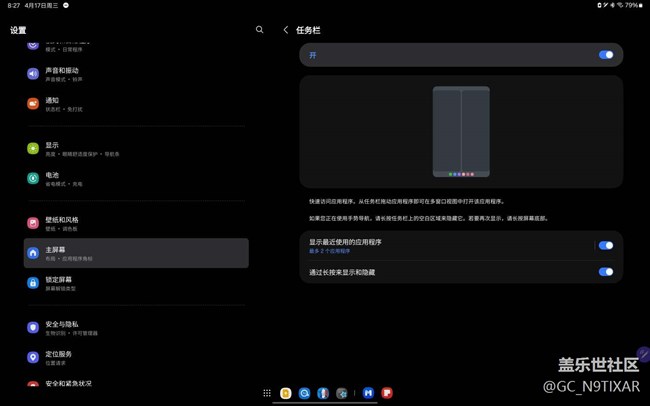Go back from the 任务栏 page
The width and height of the screenshot is (650, 406).
[286, 30]
